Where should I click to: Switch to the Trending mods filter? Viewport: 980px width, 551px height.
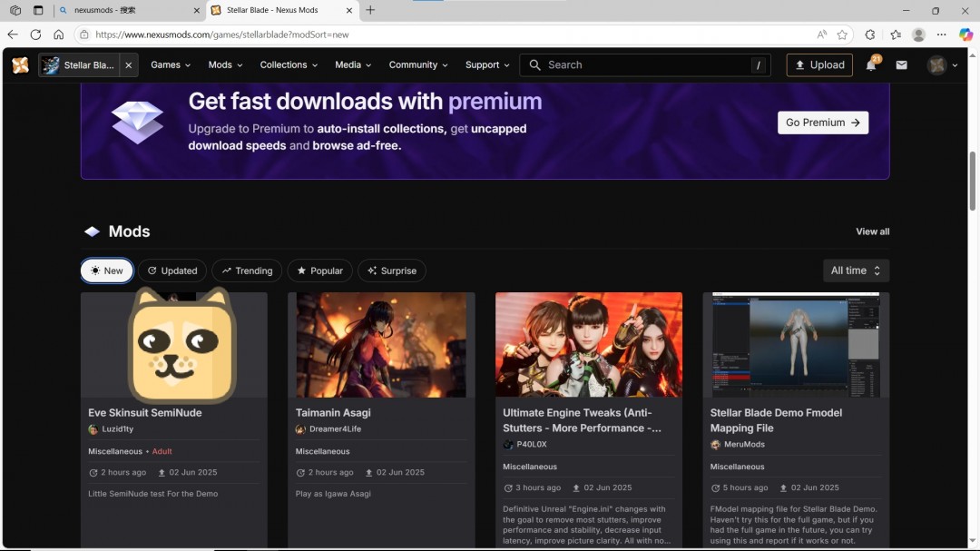click(x=247, y=271)
